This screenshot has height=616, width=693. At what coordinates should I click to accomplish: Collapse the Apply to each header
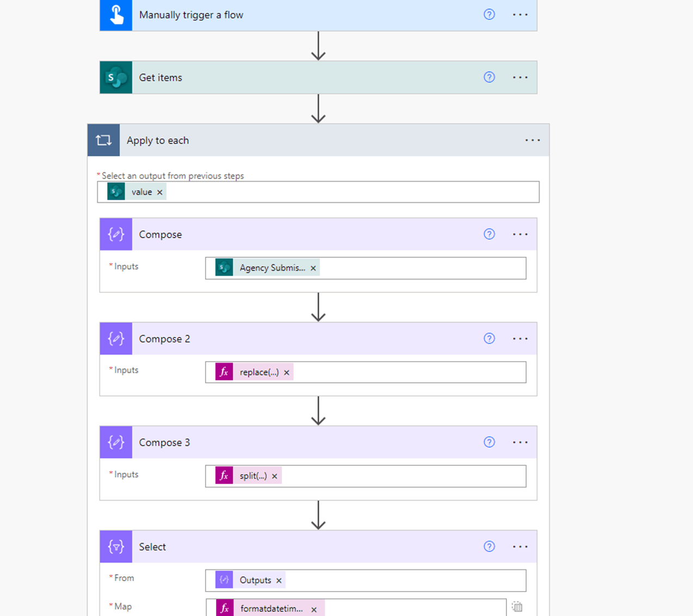click(x=318, y=140)
